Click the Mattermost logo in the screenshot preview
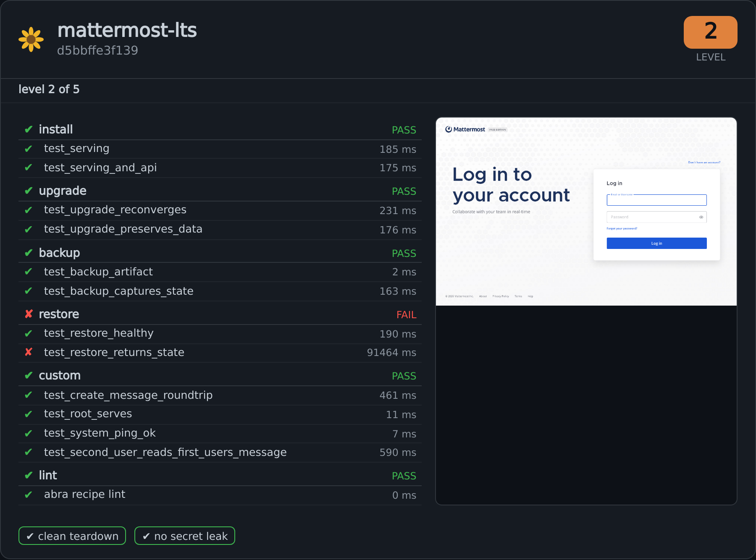Viewport: 756px width, 560px height. click(465, 129)
